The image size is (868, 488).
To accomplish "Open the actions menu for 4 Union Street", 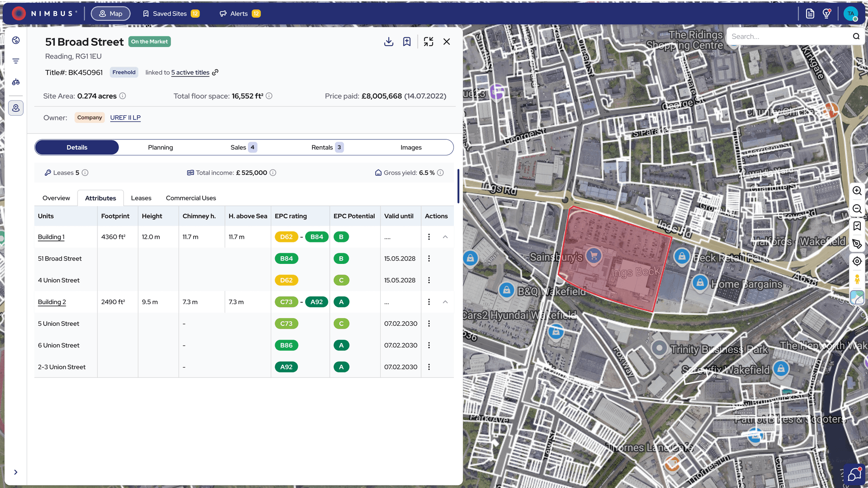I will tap(429, 280).
